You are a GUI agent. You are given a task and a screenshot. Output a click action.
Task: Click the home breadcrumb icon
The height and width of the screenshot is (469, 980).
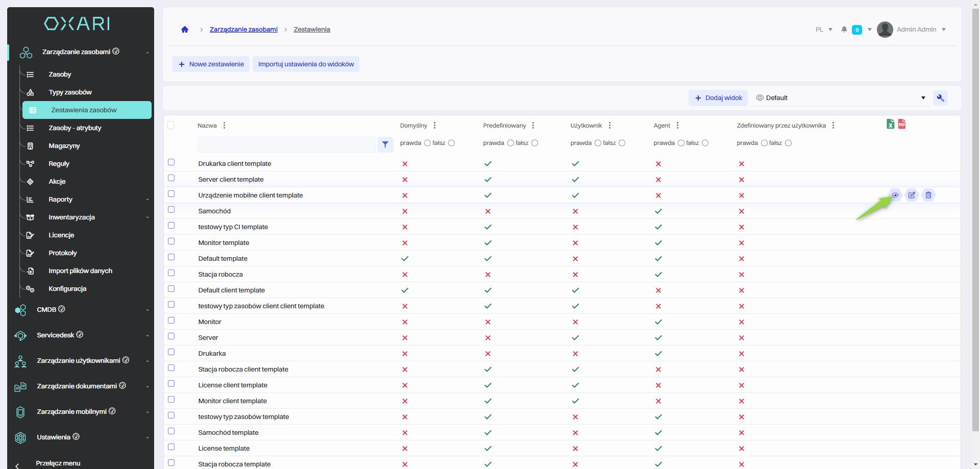[x=185, y=30]
